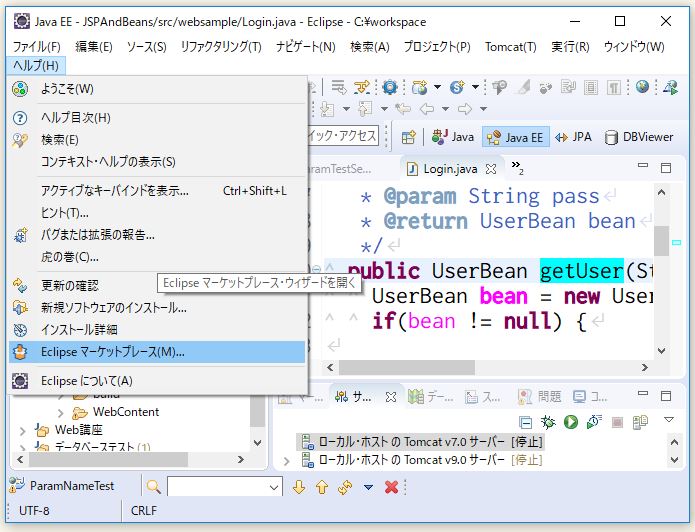Click the globe web browser icon
The image size is (695, 532).
(x=642, y=87)
